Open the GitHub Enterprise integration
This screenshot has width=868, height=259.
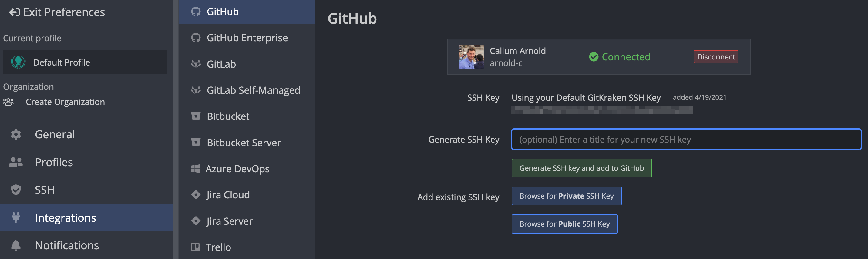pyautogui.click(x=247, y=38)
